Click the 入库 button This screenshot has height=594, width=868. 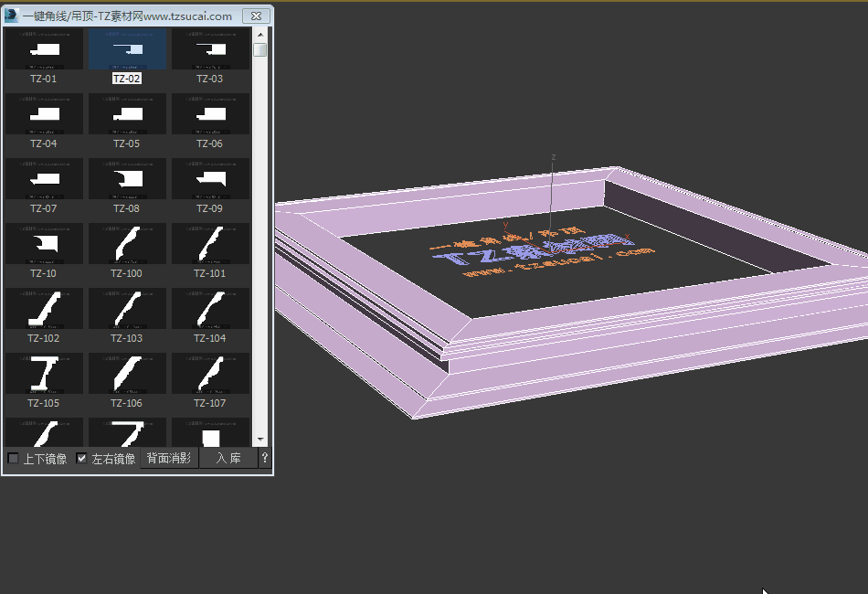click(228, 459)
